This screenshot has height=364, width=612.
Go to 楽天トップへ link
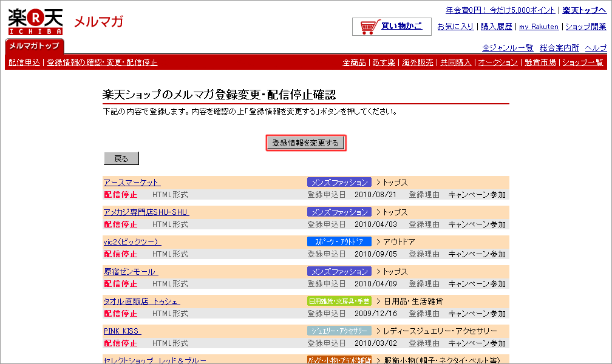point(584,10)
